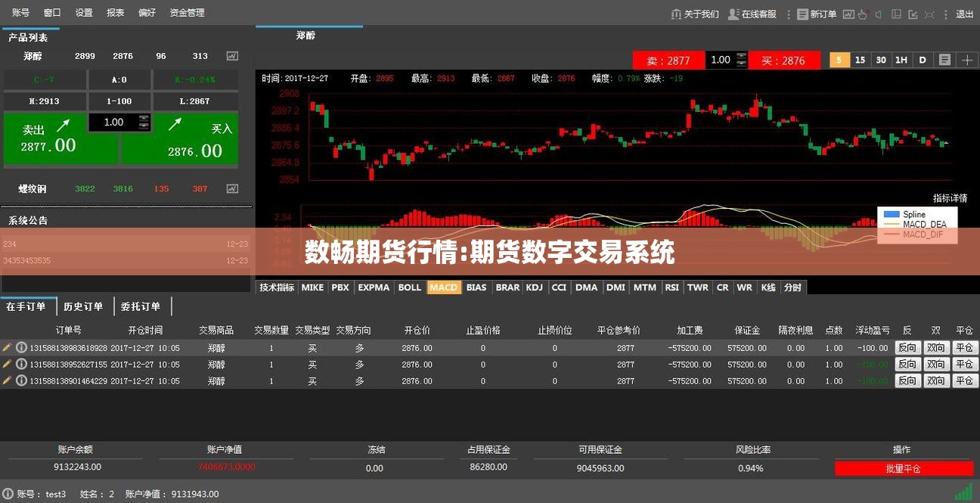Click the red 批量平仓 batch close button
Screen dimensions: 980x503
pos(904,469)
